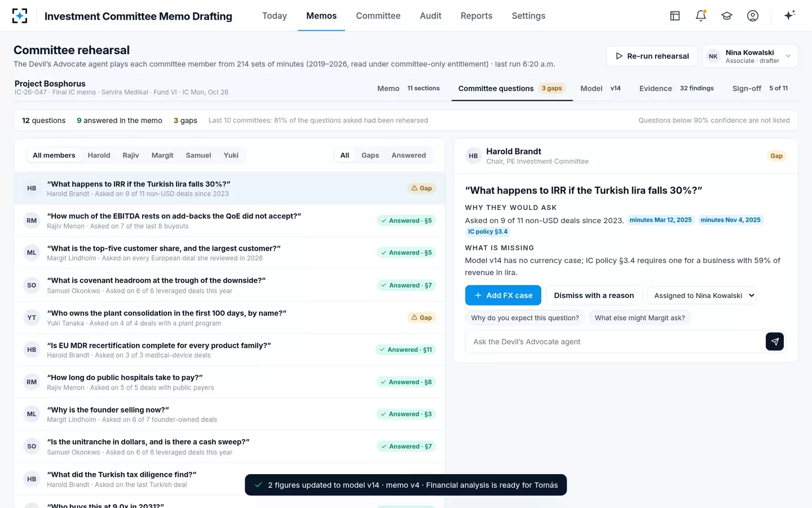812x508 pixels.
Task: Click the graduation cap learning icon
Action: [727, 16]
